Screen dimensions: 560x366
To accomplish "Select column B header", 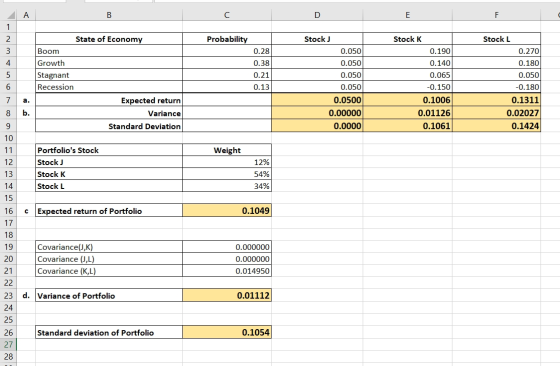I will (109, 15).
